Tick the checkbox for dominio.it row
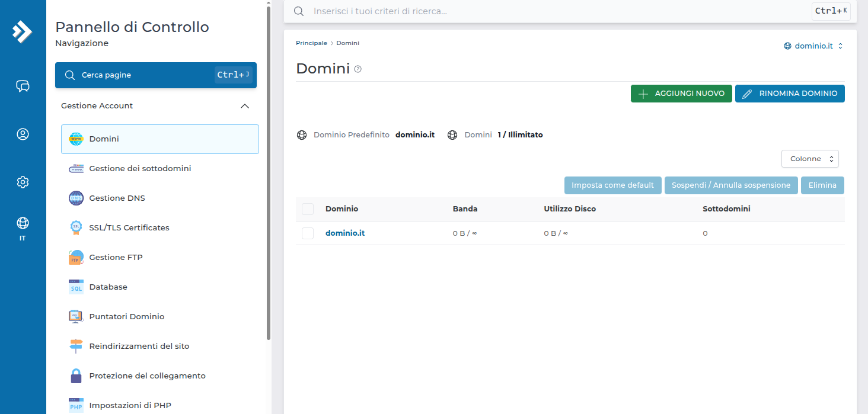Image resolution: width=868 pixels, height=414 pixels. coord(308,233)
